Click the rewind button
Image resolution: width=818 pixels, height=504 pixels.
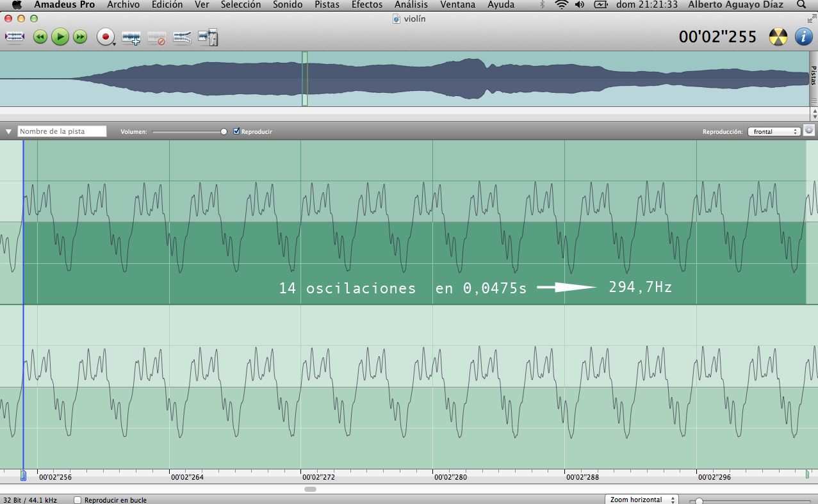coord(40,37)
